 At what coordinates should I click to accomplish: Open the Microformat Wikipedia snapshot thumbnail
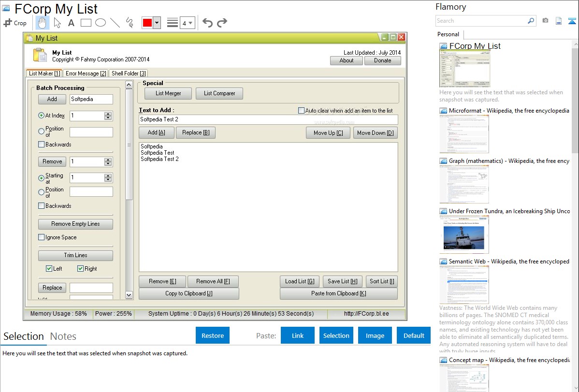point(464,134)
